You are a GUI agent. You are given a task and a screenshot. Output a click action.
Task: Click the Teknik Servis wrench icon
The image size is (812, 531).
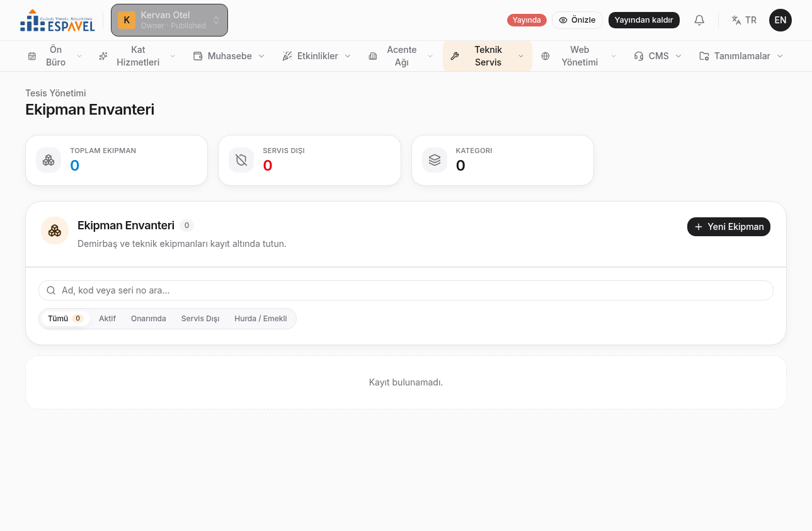pyautogui.click(x=455, y=56)
